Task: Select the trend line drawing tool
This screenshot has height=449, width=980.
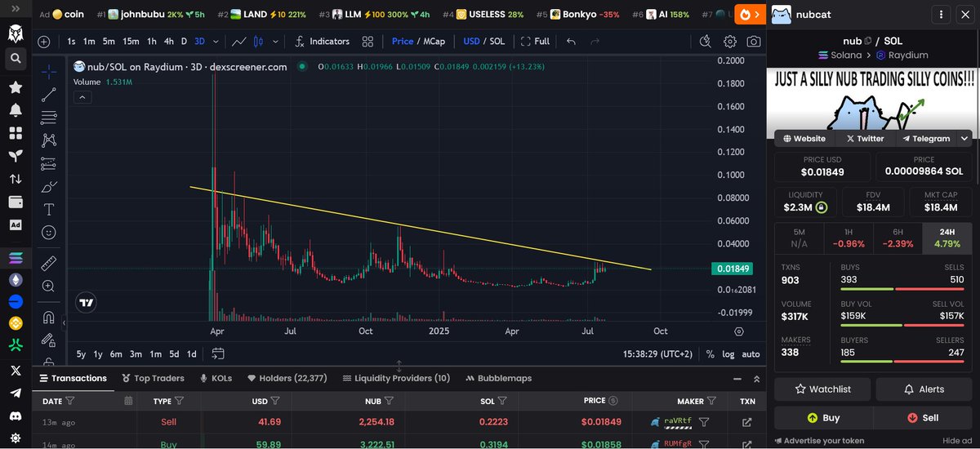Action: click(x=49, y=94)
